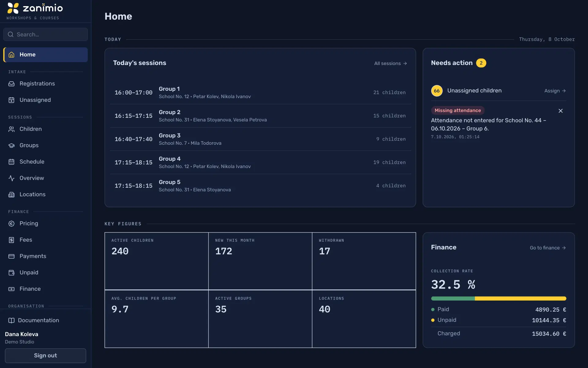The image size is (588, 368).
Task: Click Assign for unassigned children
Action: (555, 91)
